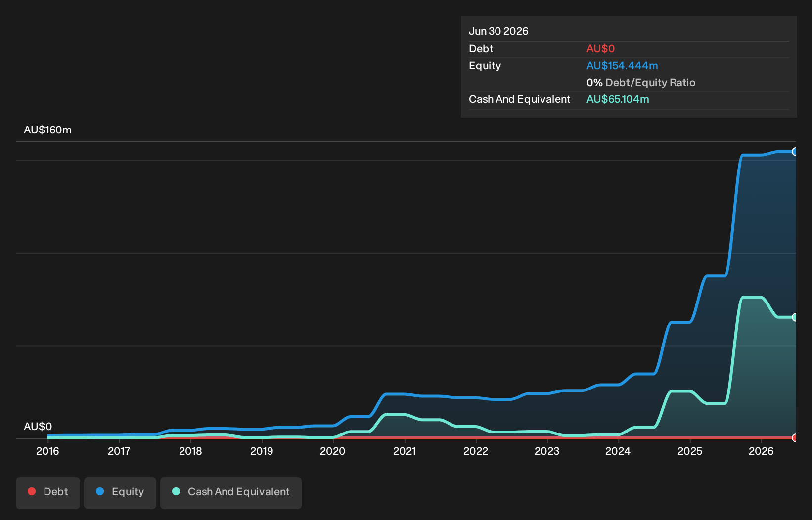812x520 pixels.
Task: Select the 2025 x-axis label
Action: 690,451
